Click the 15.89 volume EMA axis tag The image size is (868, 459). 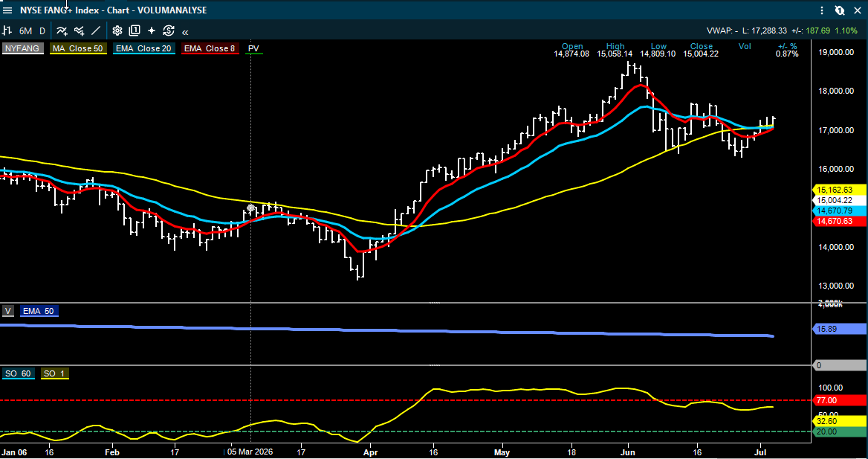(x=839, y=330)
